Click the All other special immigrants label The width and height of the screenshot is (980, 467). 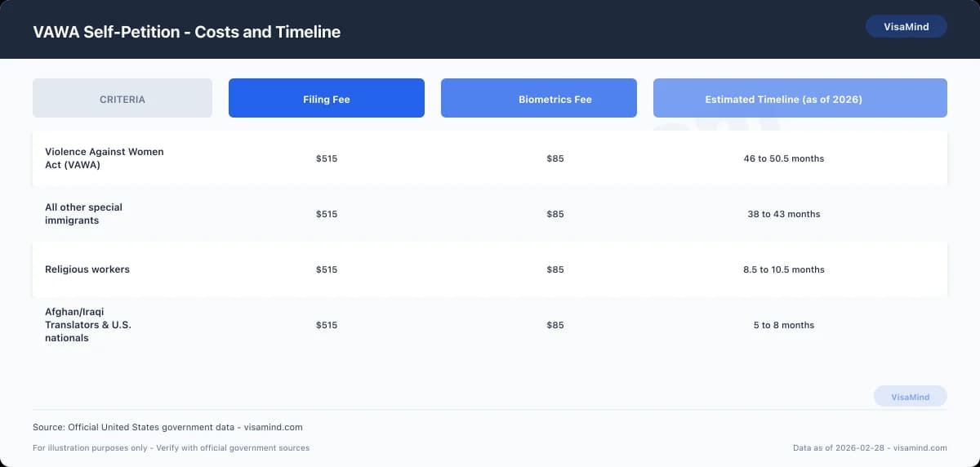[x=83, y=214]
